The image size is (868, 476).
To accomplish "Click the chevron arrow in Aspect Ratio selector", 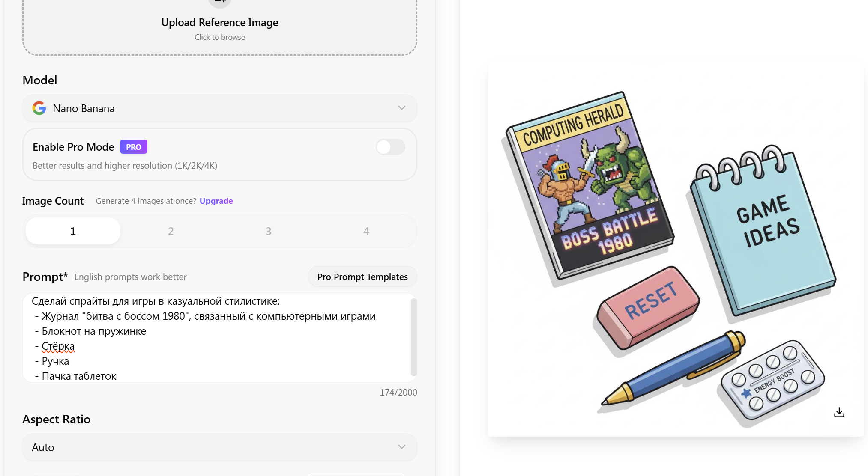I will click(401, 447).
